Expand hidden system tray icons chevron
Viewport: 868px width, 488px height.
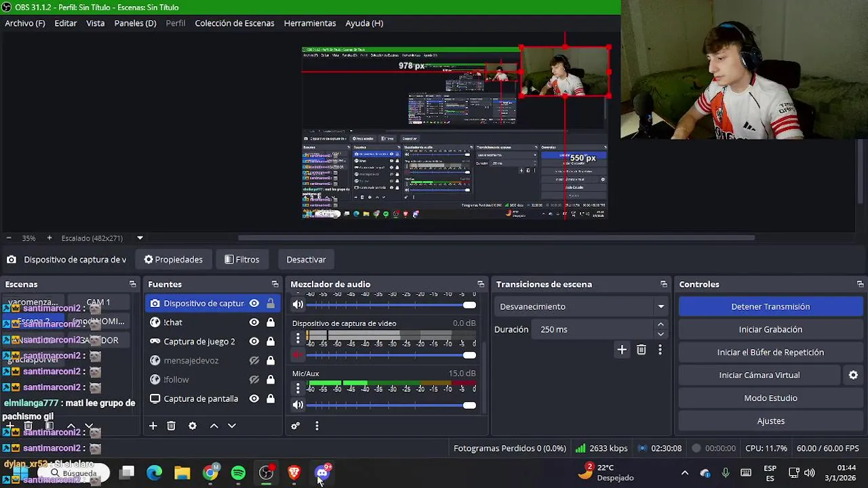pos(684,472)
